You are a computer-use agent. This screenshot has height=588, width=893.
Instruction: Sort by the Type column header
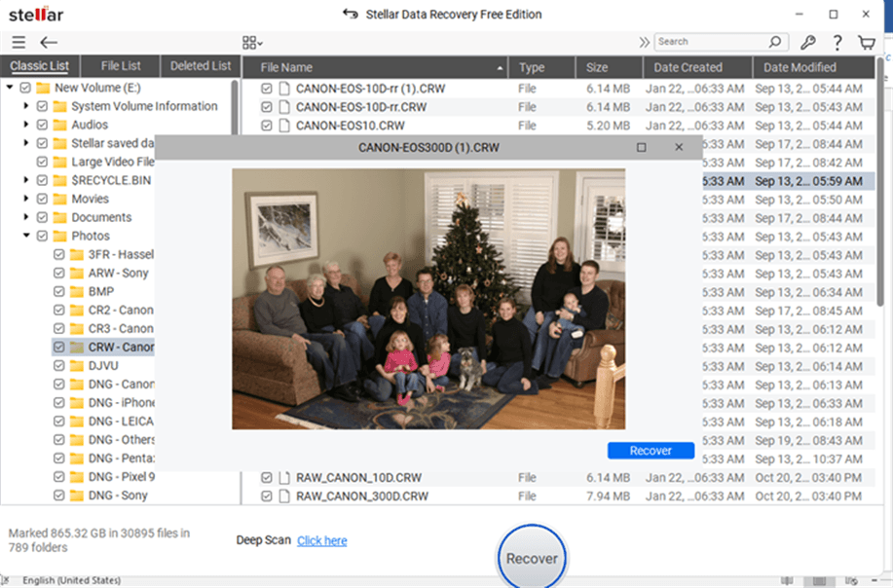[541, 67]
